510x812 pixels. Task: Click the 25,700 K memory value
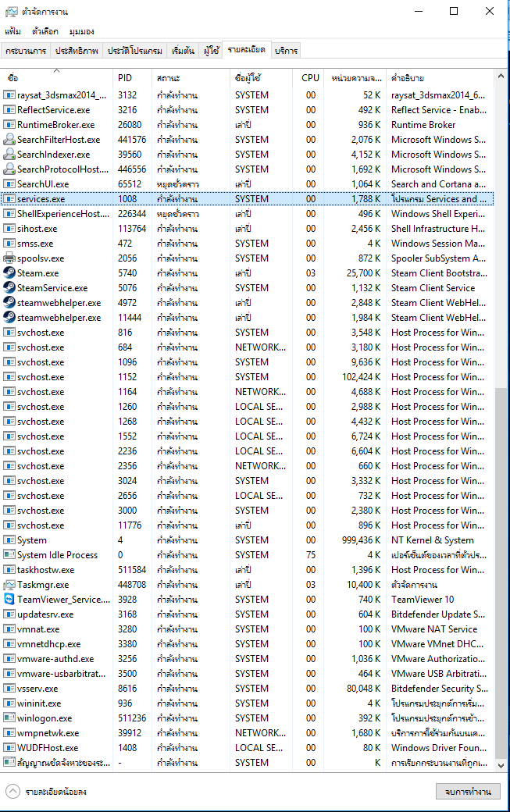click(x=363, y=273)
